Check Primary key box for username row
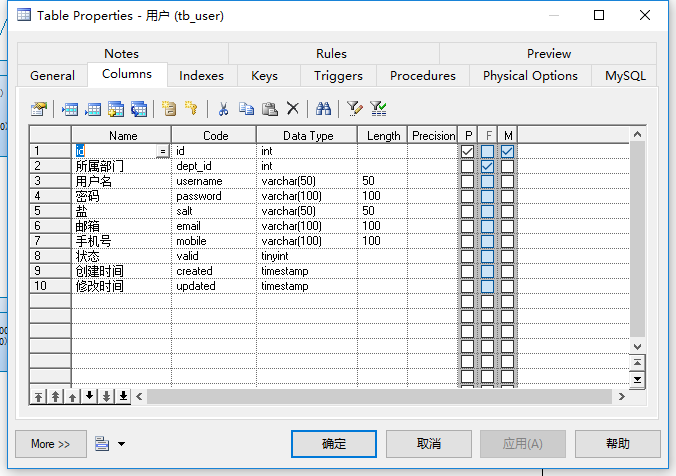Screen dimensions: 676x476 [467, 181]
